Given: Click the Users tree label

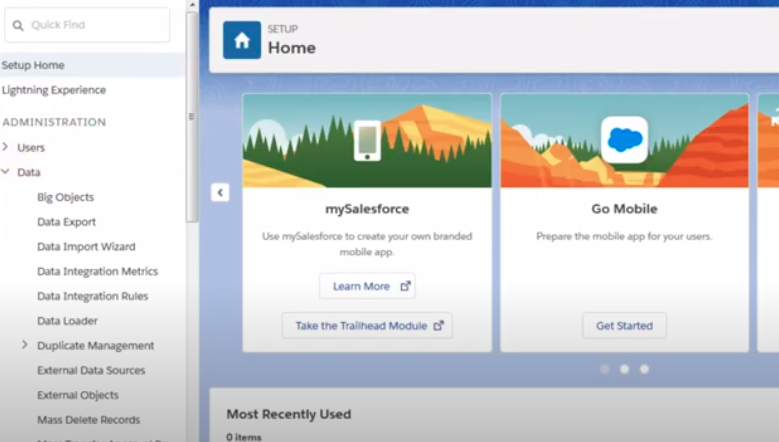Looking at the screenshot, I should 31,147.
